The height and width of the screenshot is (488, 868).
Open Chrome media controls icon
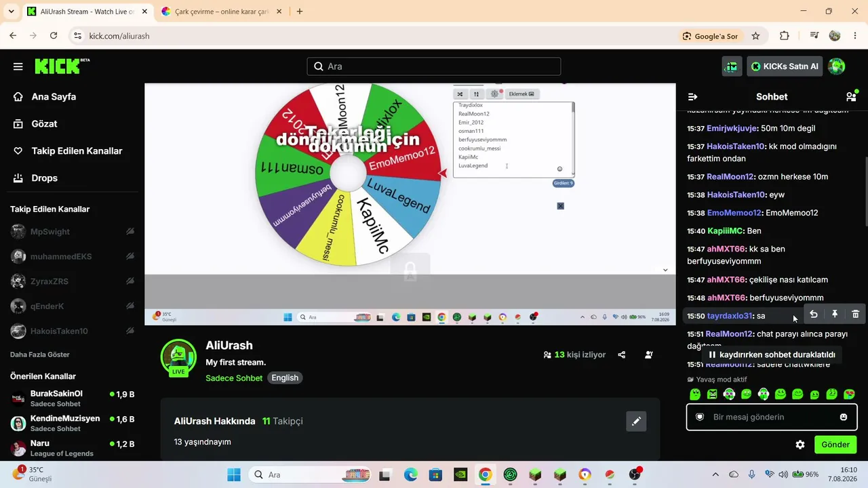coord(814,36)
